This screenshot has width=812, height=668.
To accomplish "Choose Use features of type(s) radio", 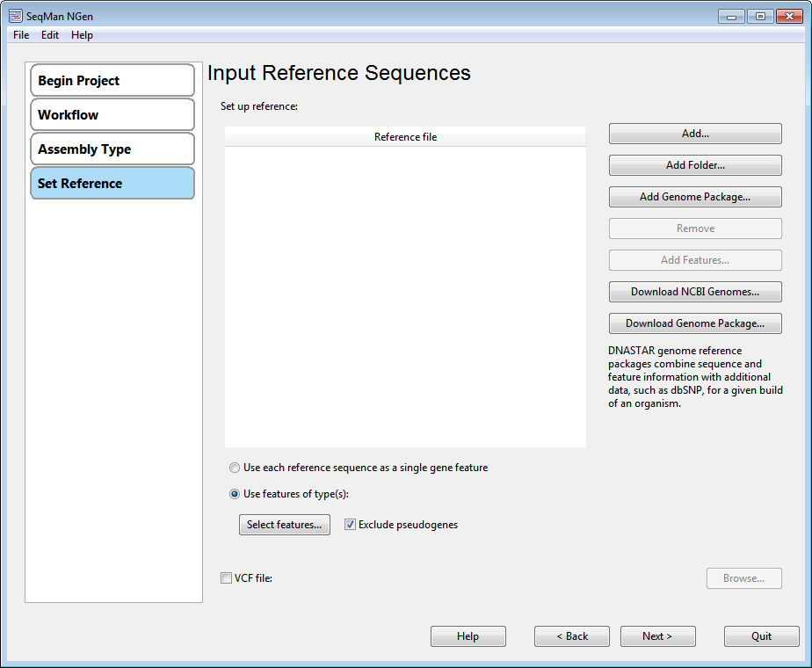I will pyautogui.click(x=235, y=494).
